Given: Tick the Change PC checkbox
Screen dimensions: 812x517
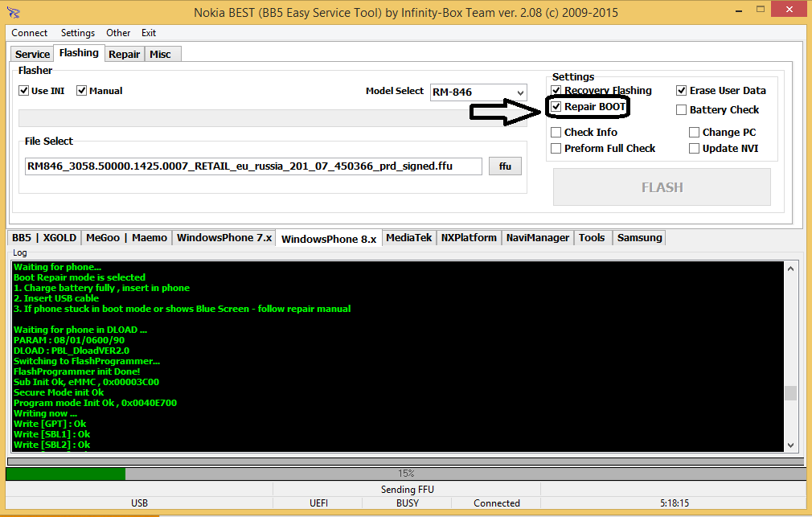Looking at the screenshot, I should click(x=695, y=132).
